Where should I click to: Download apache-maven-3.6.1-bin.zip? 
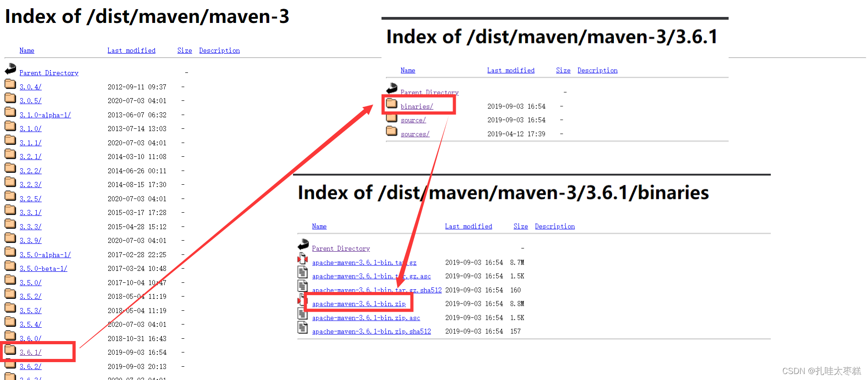(359, 304)
